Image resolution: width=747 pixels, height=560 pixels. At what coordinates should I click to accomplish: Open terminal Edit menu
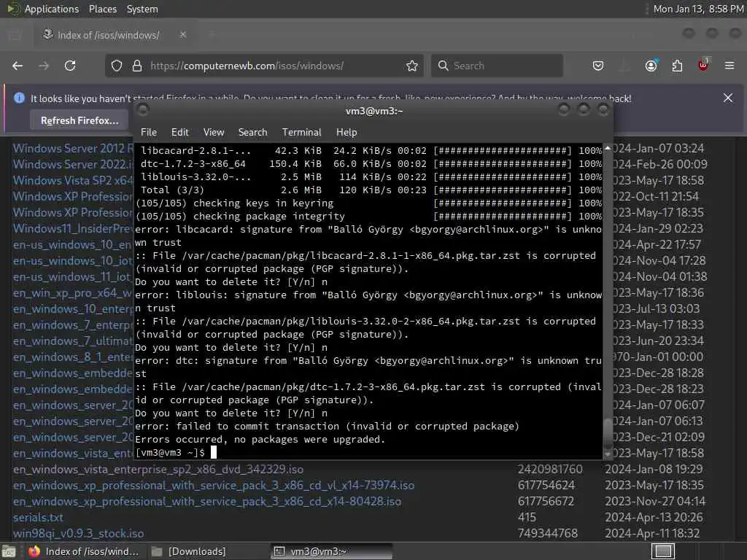pyautogui.click(x=180, y=133)
